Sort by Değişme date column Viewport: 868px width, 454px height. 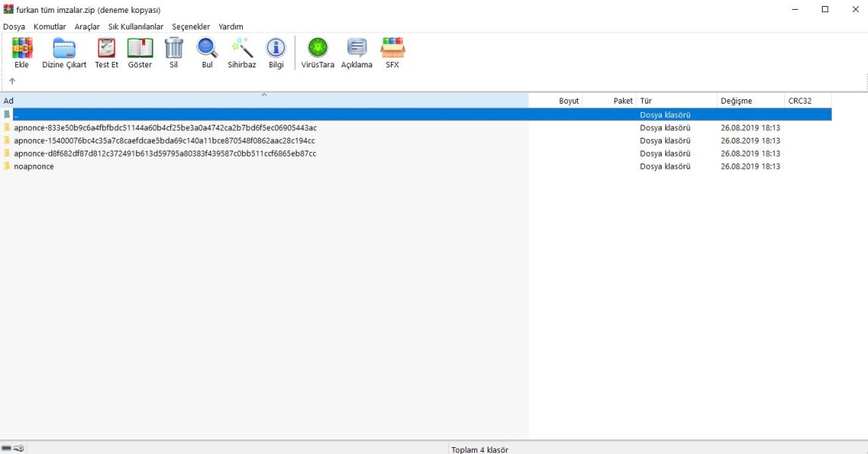coord(750,101)
